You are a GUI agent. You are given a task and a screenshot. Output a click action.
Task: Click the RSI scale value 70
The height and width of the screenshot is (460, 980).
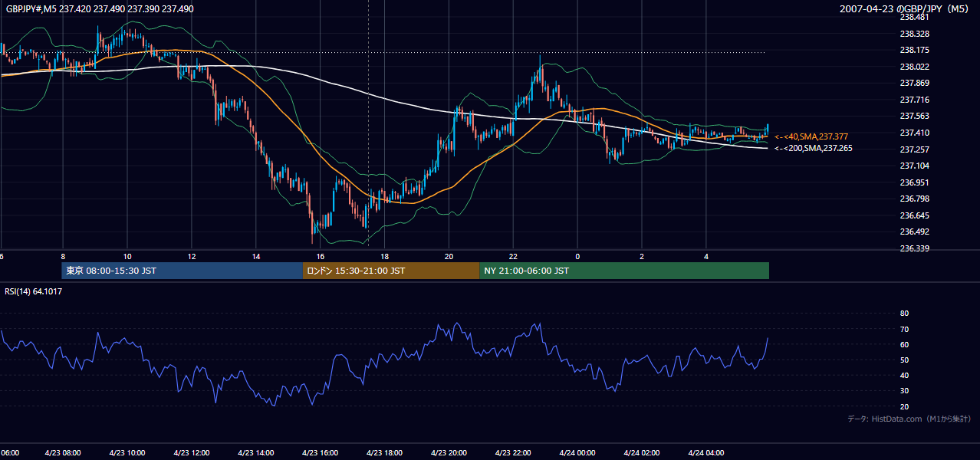[904, 329]
